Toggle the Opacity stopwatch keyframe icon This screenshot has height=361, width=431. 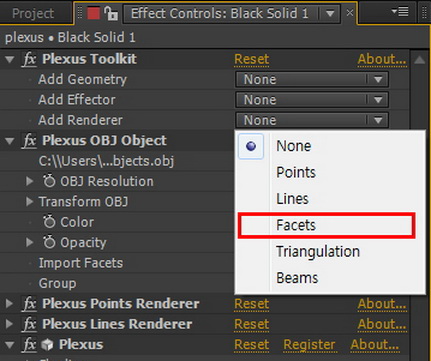49,242
